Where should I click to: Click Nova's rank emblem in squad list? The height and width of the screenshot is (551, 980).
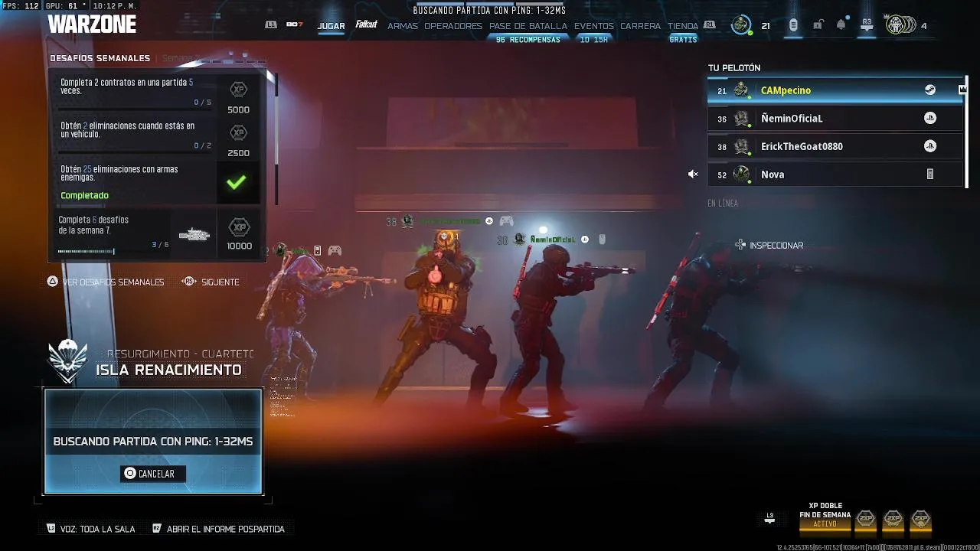click(x=741, y=174)
